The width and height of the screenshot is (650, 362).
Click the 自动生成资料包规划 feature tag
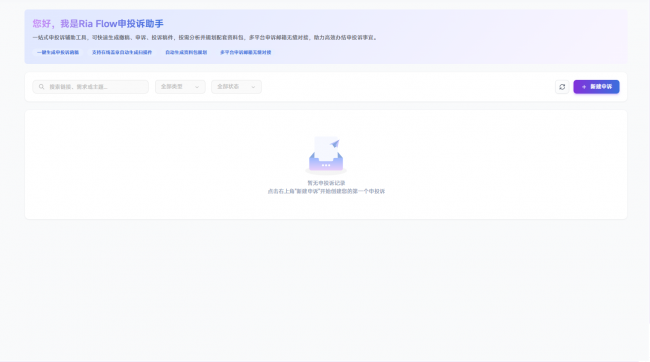coord(186,52)
